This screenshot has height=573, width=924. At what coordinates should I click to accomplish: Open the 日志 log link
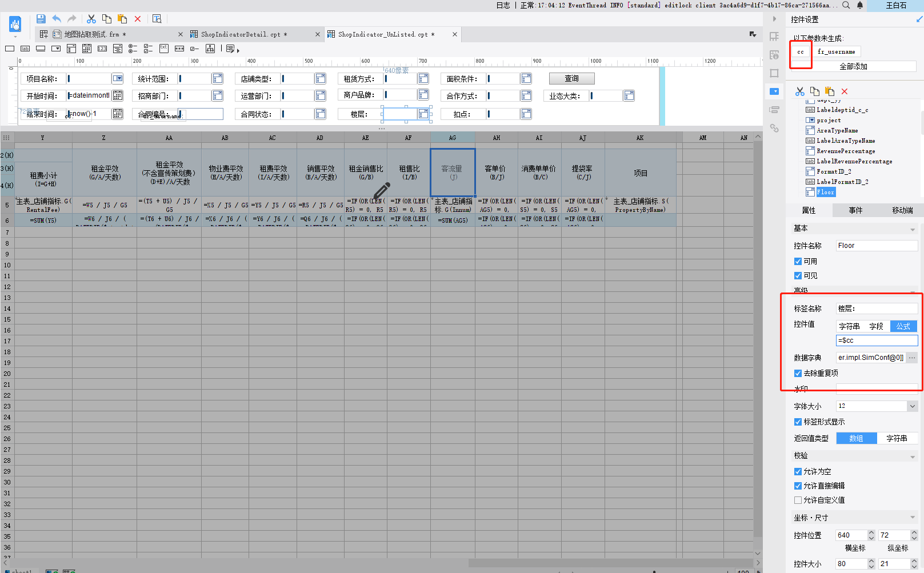[503, 5]
